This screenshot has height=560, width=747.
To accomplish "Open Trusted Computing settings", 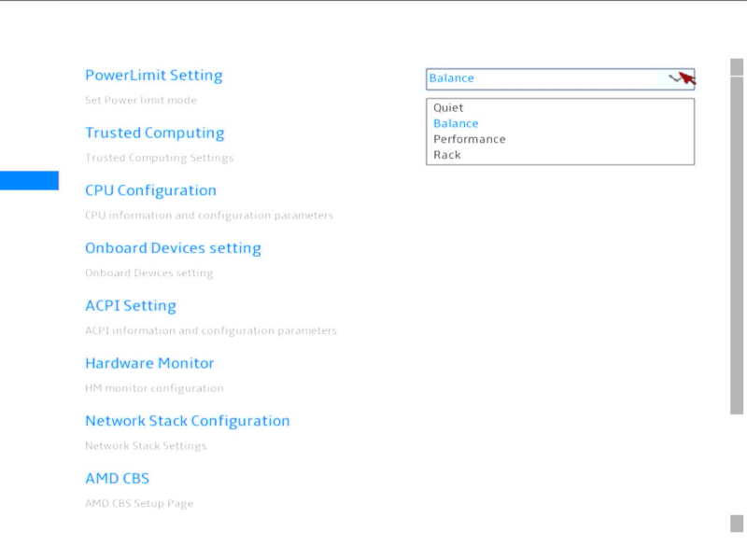I will coord(154,133).
